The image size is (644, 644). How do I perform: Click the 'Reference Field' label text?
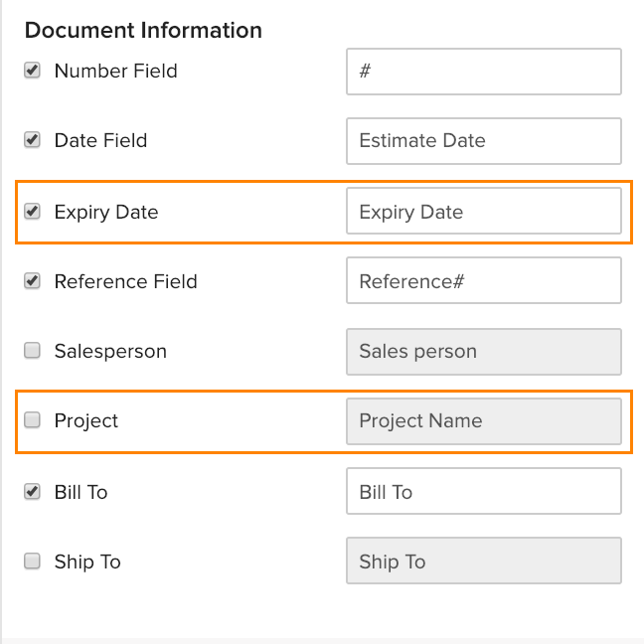tap(125, 281)
